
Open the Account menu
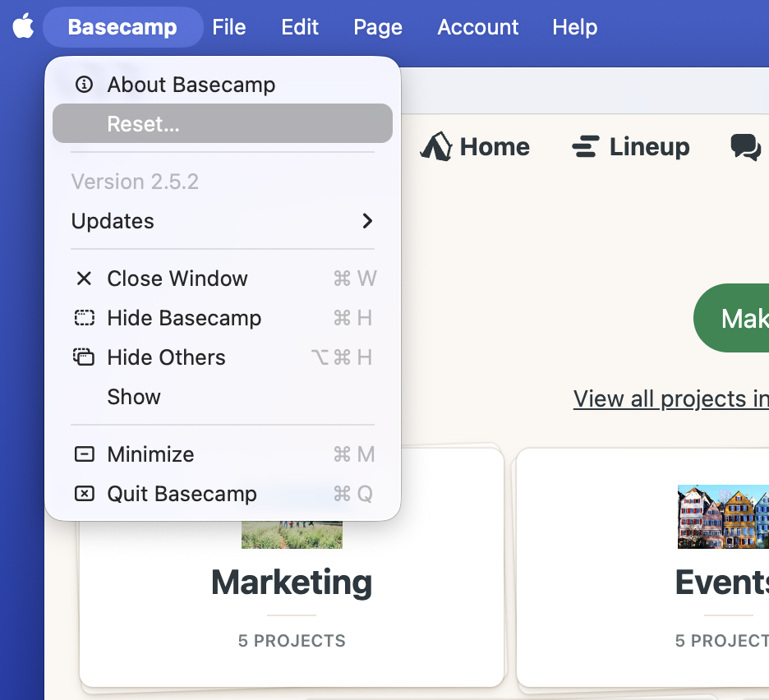pyautogui.click(x=477, y=27)
